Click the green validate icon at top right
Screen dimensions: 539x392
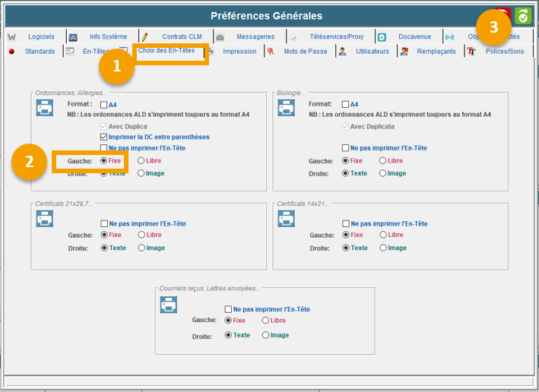[x=523, y=17]
